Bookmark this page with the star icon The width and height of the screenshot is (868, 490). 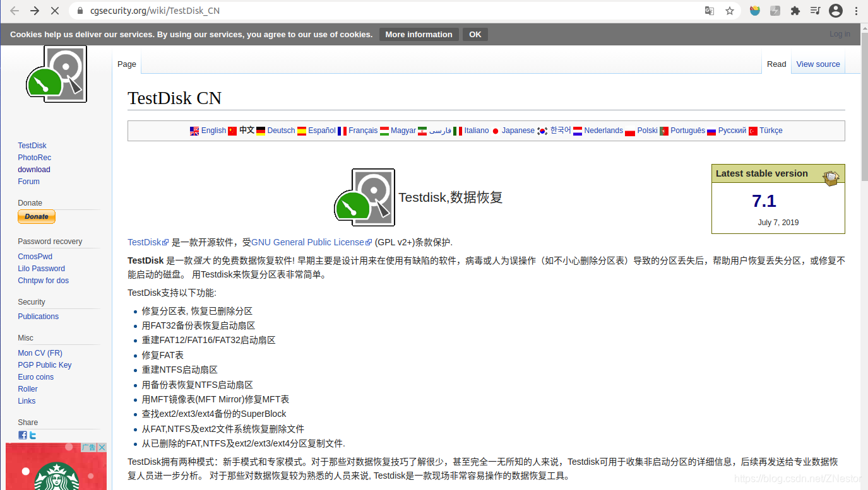coord(729,10)
